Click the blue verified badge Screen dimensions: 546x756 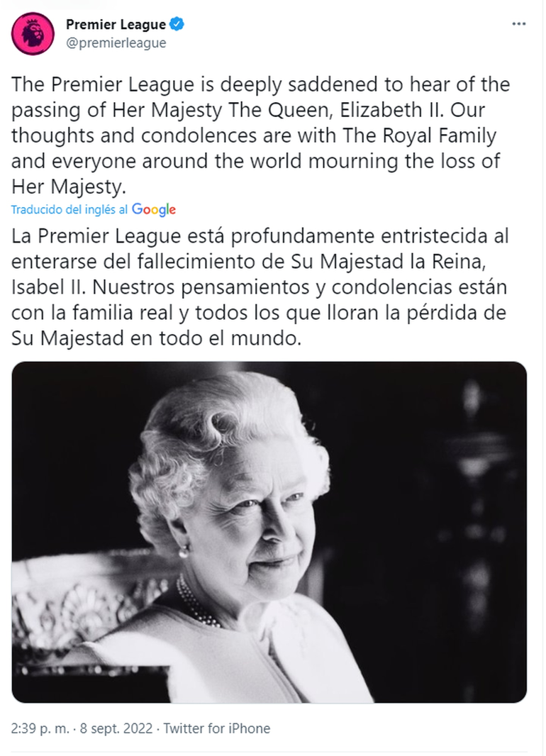[x=177, y=25]
